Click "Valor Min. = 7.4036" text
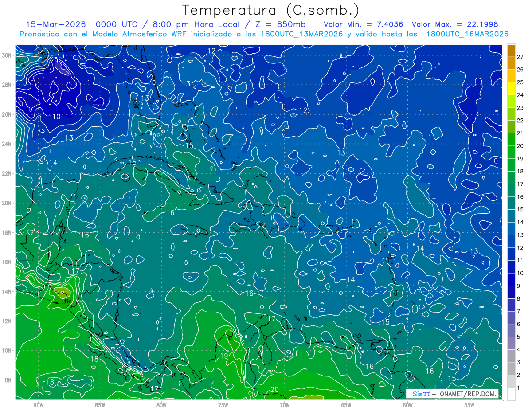The height and width of the screenshot is (411, 532). point(364,24)
